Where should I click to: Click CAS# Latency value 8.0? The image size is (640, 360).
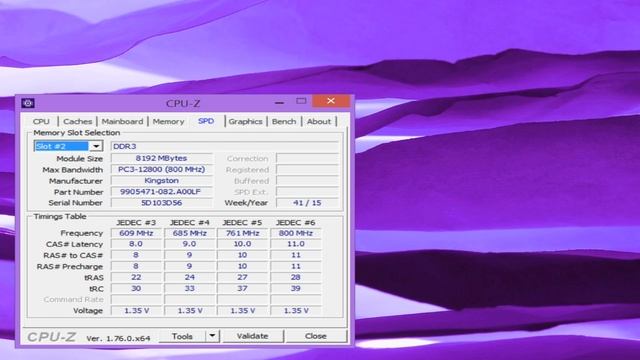136,244
